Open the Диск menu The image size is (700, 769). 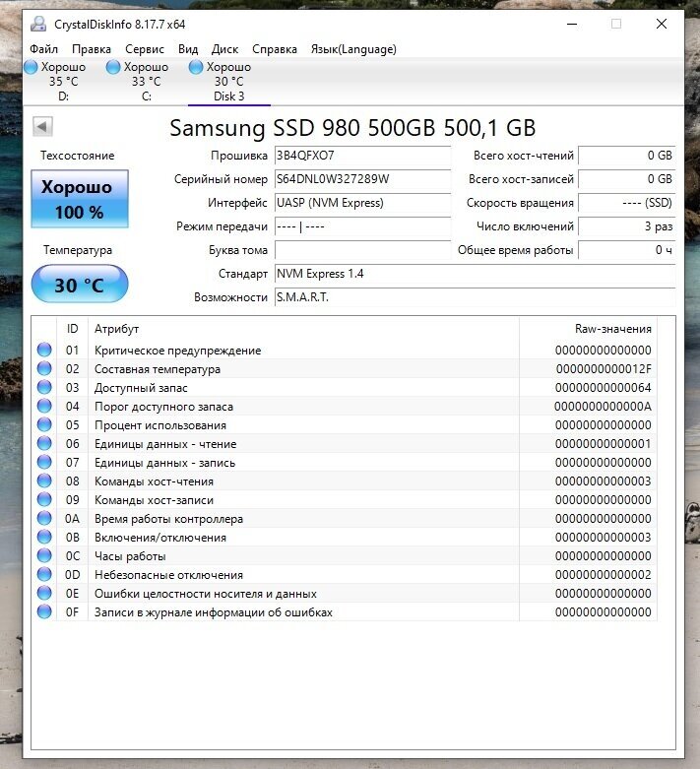[224, 49]
